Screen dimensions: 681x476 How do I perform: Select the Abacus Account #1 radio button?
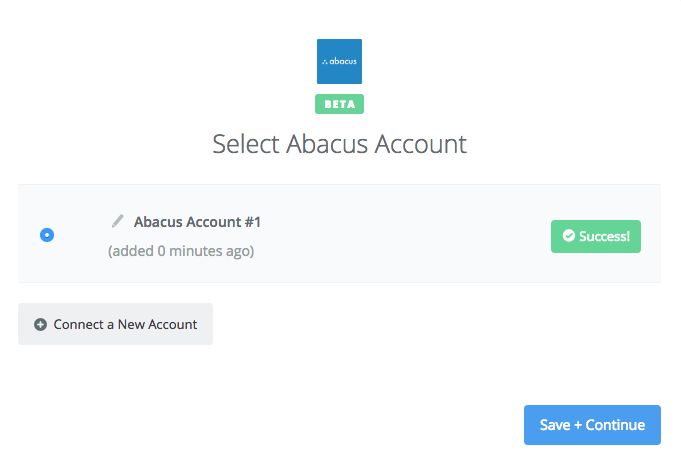47,235
